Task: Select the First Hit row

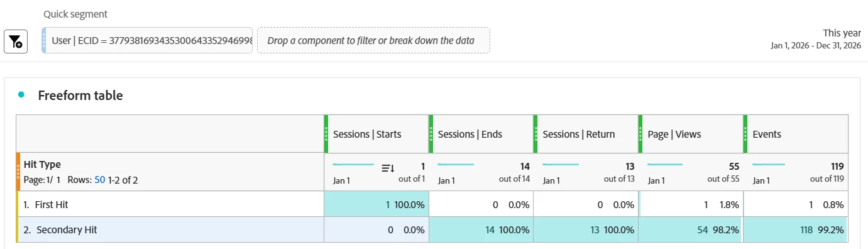Action: click(x=170, y=204)
